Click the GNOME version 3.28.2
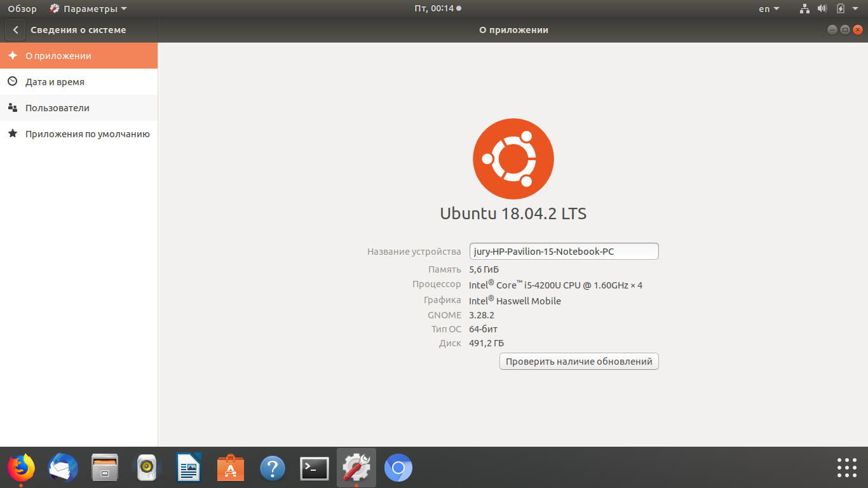 [x=482, y=315]
